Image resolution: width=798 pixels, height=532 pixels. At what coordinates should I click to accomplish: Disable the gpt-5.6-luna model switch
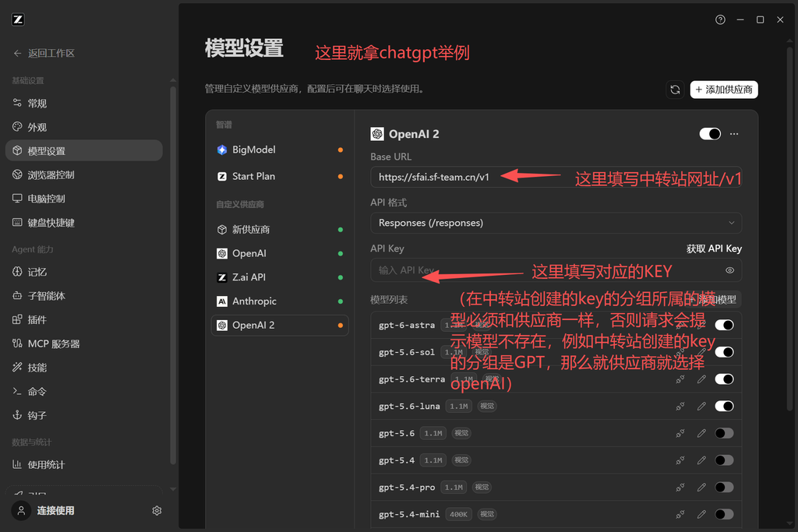[724, 407]
